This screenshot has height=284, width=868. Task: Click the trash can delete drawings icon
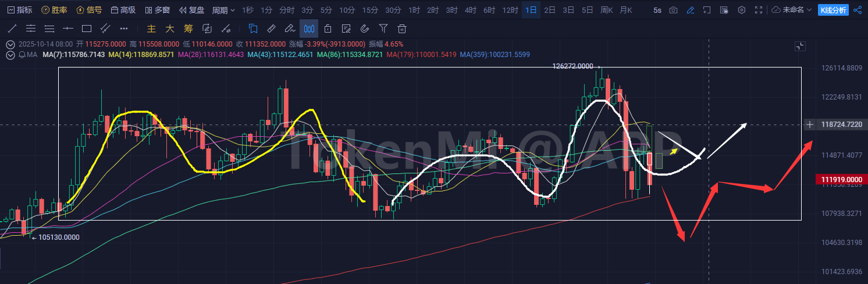pos(401,28)
